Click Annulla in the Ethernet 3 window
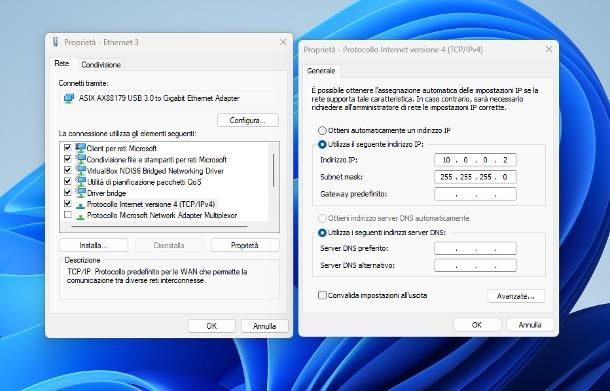Image resolution: width=610 pixels, height=391 pixels. pos(265,326)
